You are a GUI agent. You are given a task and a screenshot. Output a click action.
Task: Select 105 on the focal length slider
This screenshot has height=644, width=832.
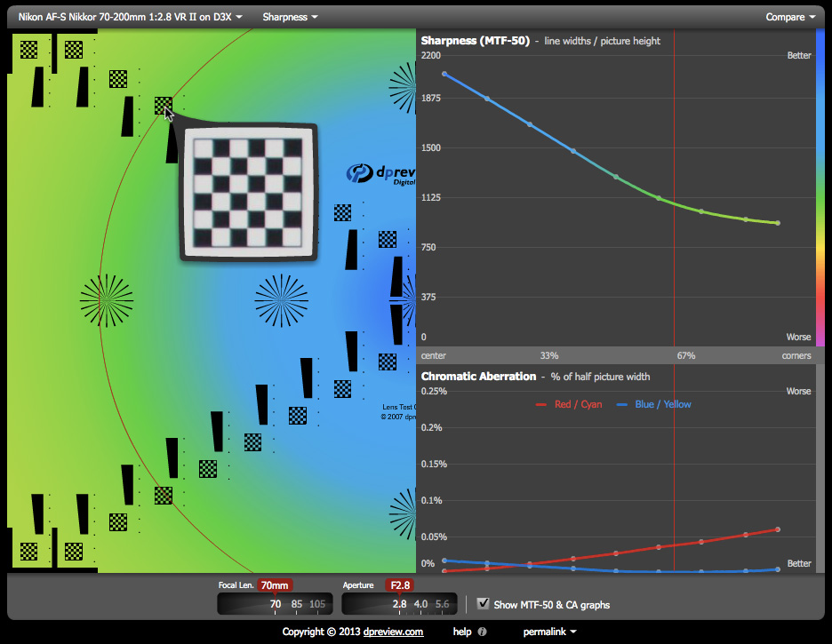pyautogui.click(x=317, y=604)
